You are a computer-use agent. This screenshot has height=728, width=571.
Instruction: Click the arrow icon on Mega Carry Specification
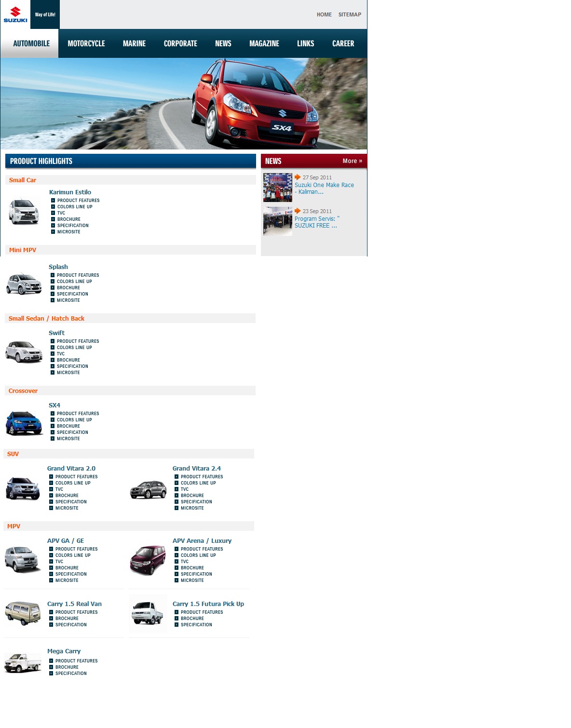(x=52, y=673)
